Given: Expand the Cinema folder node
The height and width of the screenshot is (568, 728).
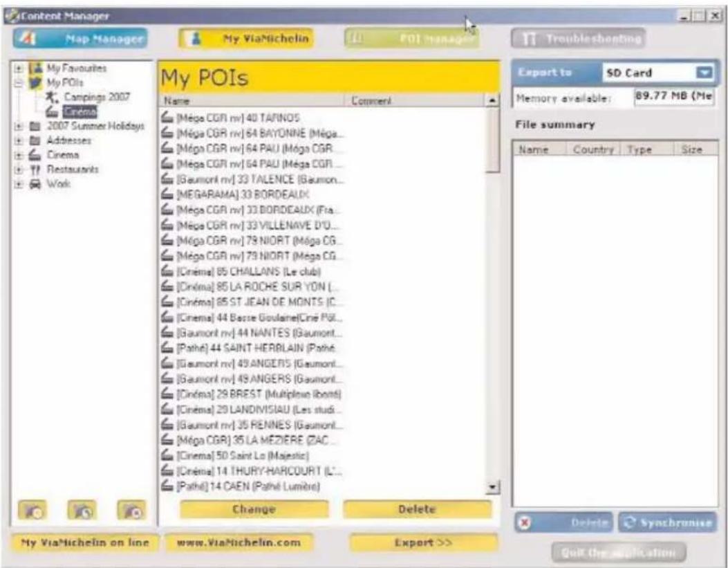Looking at the screenshot, I should click(x=19, y=155).
